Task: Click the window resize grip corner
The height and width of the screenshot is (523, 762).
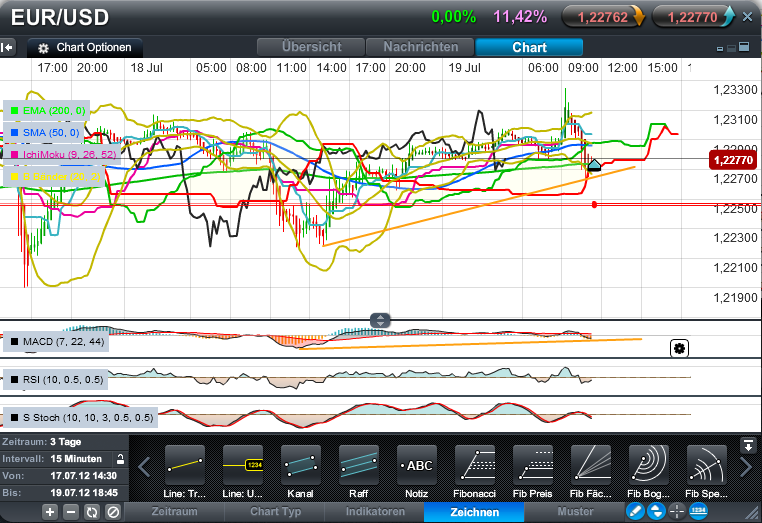Action: click(753, 513)
